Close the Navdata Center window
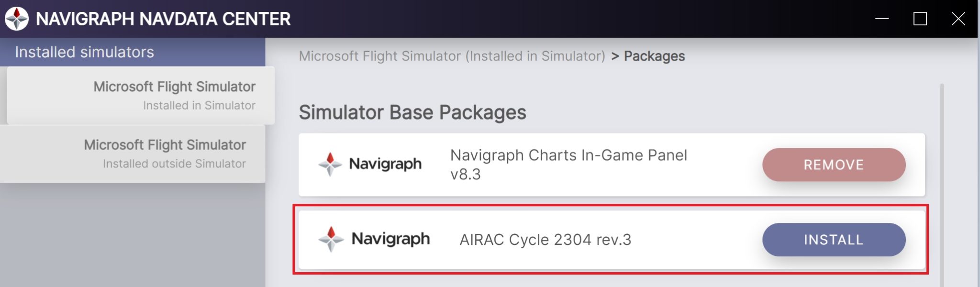 pyautogui.click(x=958, y=19)
